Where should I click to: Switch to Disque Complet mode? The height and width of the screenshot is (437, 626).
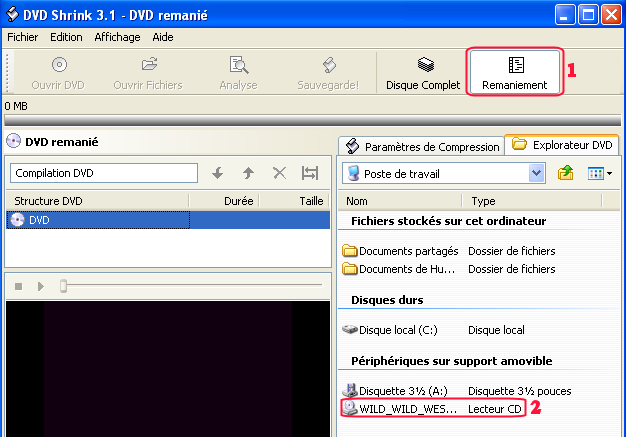click(x=423, y=73)
